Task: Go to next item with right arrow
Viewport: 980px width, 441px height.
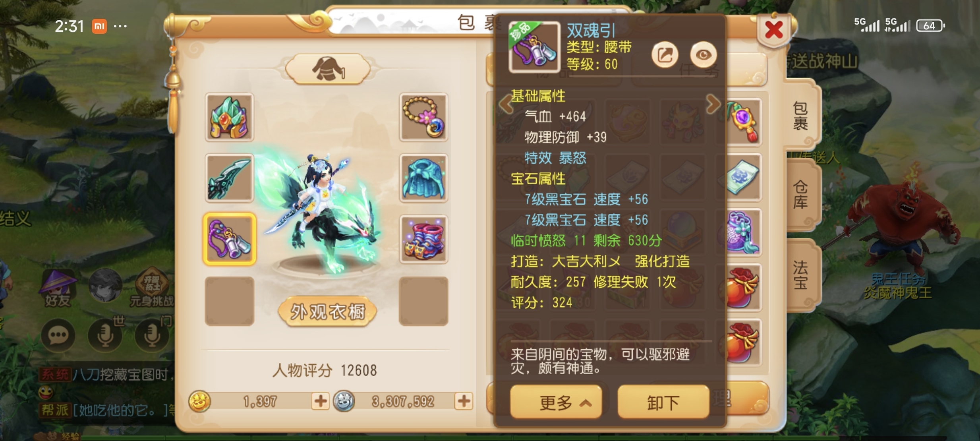Action: coord(713,104)
